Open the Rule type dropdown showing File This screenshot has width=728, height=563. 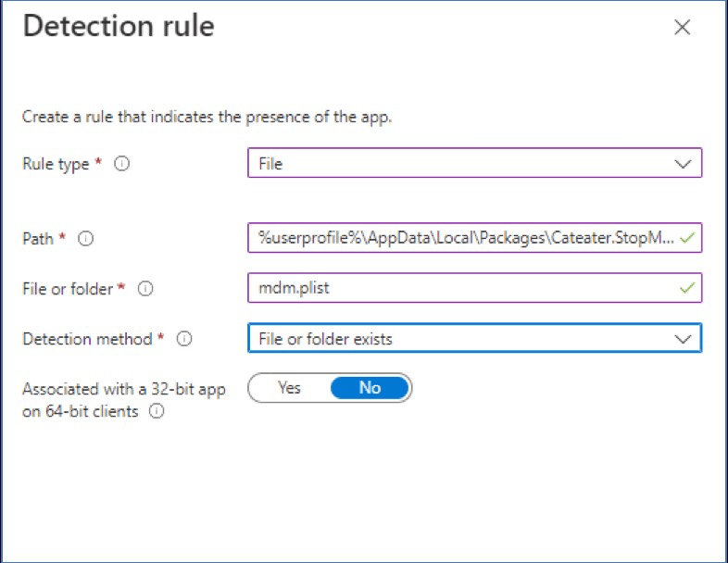pos(463,164)
